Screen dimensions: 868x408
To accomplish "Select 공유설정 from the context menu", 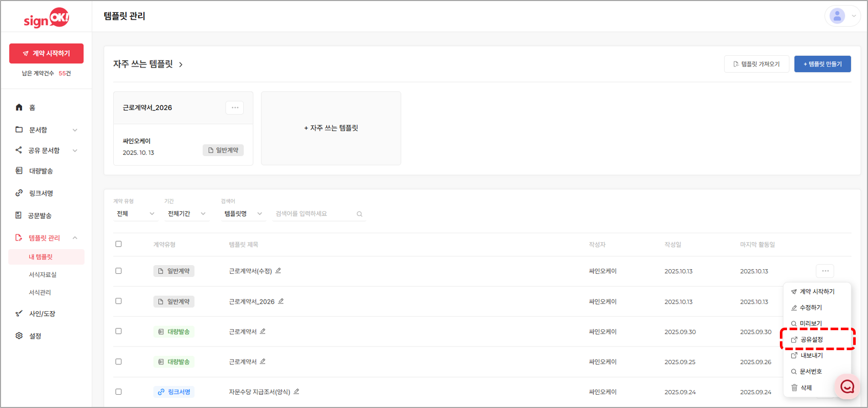I will click(812, 339).
